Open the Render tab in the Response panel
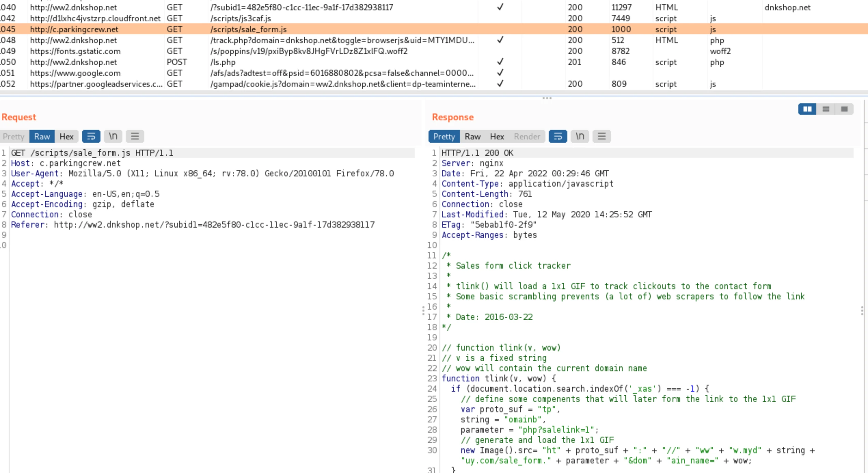The height and width of the screenshot is (473, 868). coord(527,136)
